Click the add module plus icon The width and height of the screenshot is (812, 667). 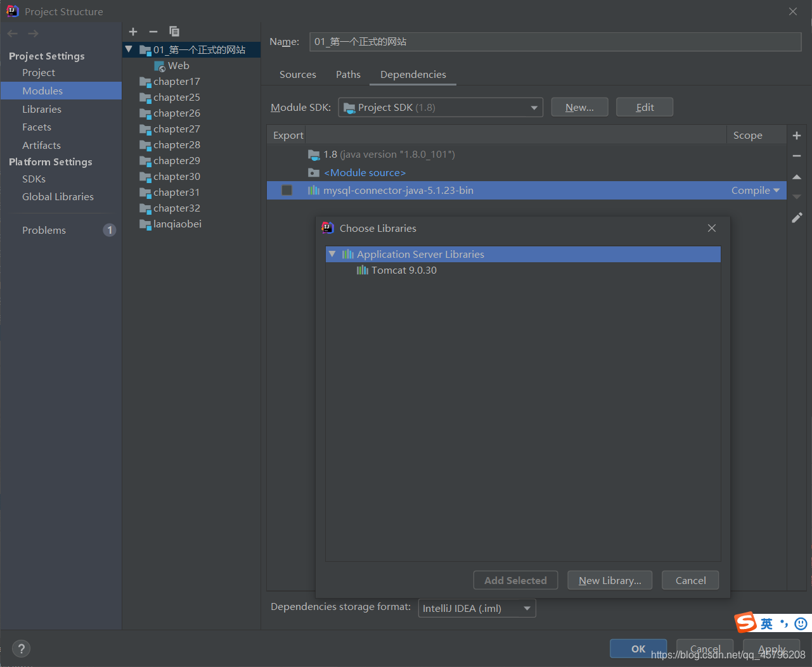click(x=133, y=32)
